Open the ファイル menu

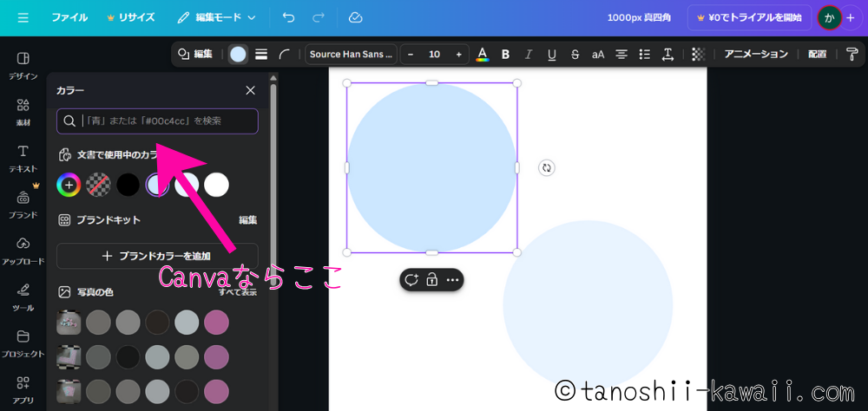[69, 17]
